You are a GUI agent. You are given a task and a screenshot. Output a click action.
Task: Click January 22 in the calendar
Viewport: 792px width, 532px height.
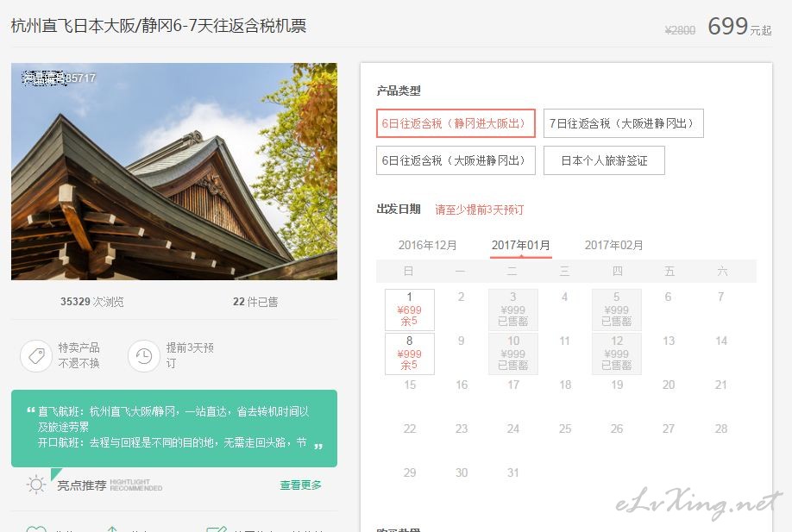pyautogui.click(x=410, y=429)
